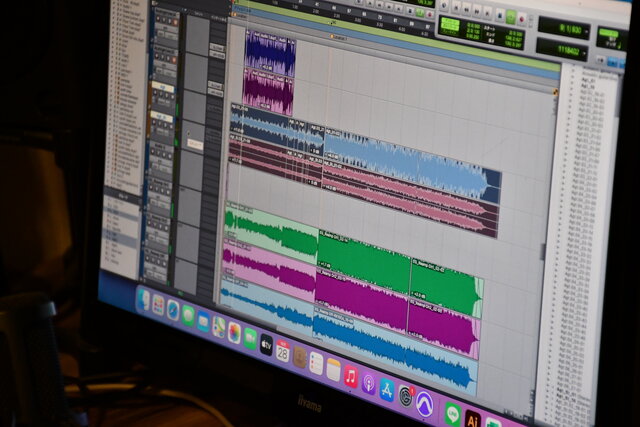Click Rewind in the floating Transport
The width and height of the screenshot is (640, 427).
[x=467, y=9]
